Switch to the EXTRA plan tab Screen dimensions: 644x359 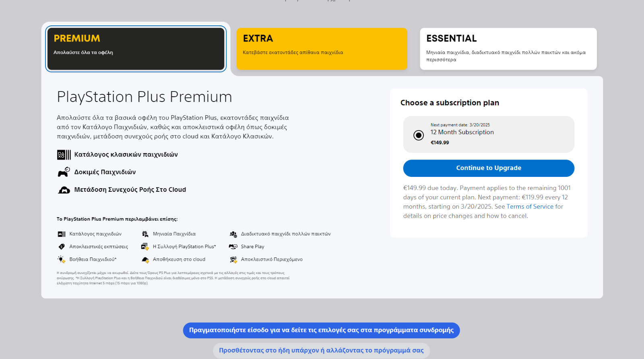[x=322, y=49]
